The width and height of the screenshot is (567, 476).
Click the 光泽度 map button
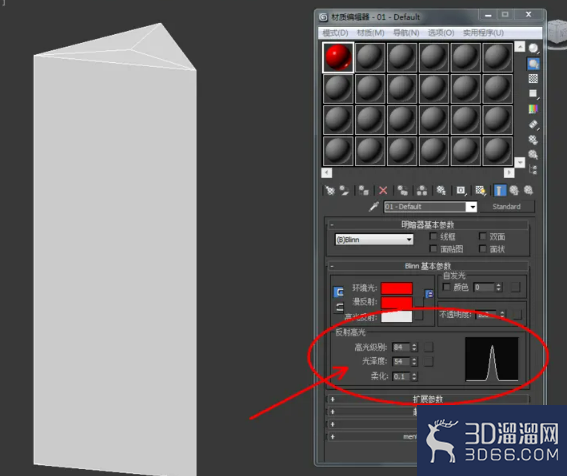tap(429, 361)
